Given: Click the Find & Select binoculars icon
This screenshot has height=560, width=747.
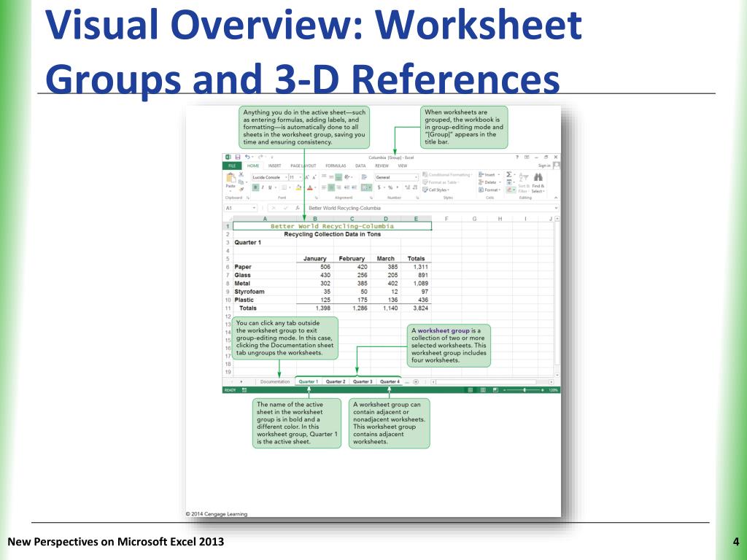Looking at the screenshot, I should tap(538, 177).
